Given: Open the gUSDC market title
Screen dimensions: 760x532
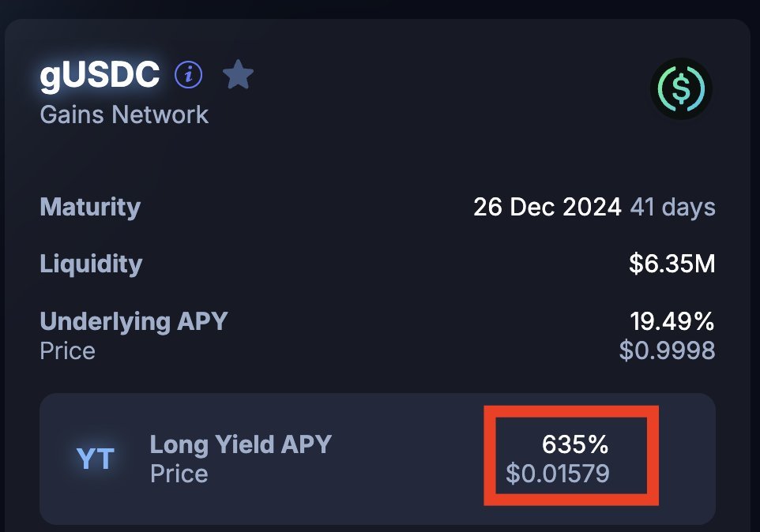Looking at the screenshot, I should (x=100, y=75).
